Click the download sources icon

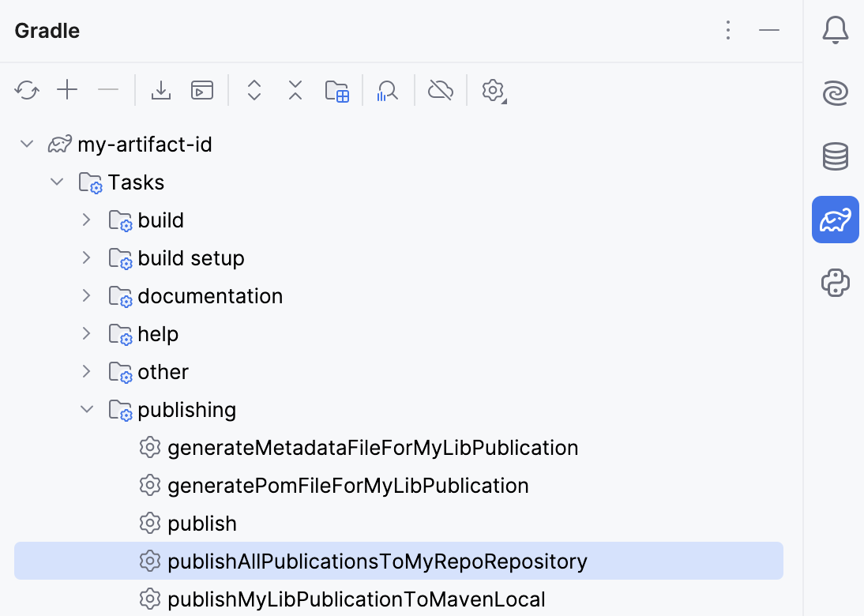[161, 90]
